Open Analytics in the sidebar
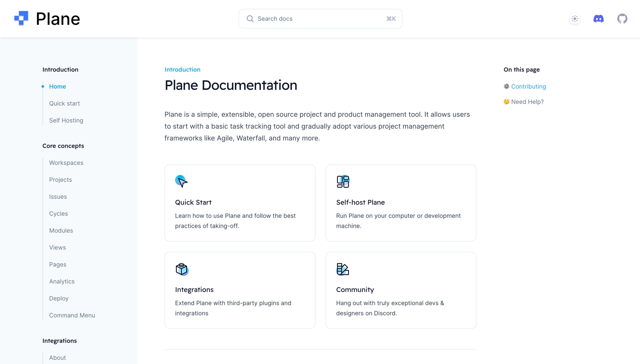Image resolution: width=641 pixels, height=364 pixels. (62, 281)
